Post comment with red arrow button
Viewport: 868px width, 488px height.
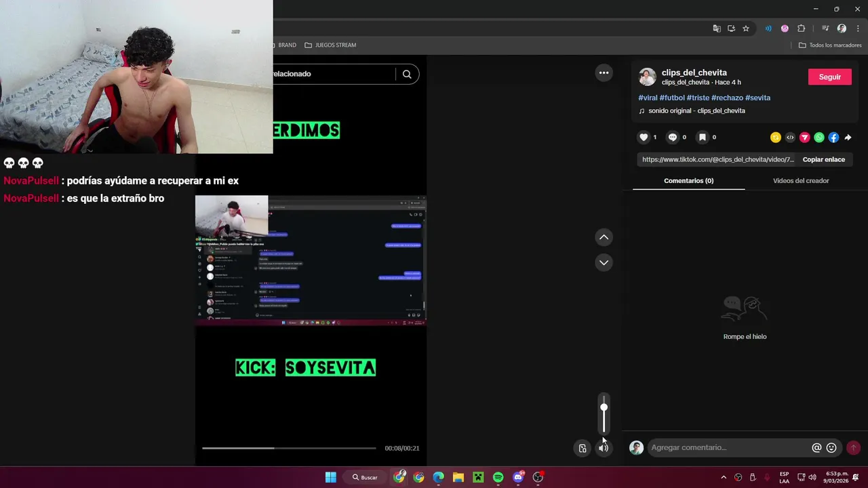pyautogui.click(x=853, y=447)
